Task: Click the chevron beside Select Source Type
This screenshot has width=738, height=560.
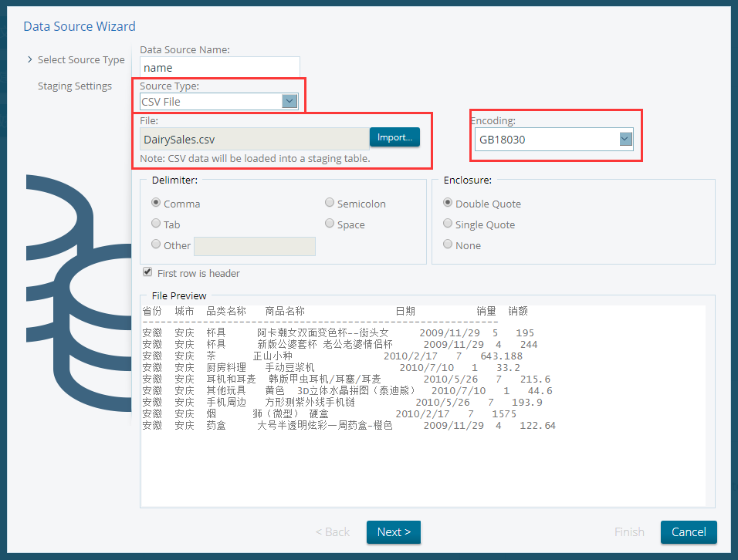Action: pos(29,59)
